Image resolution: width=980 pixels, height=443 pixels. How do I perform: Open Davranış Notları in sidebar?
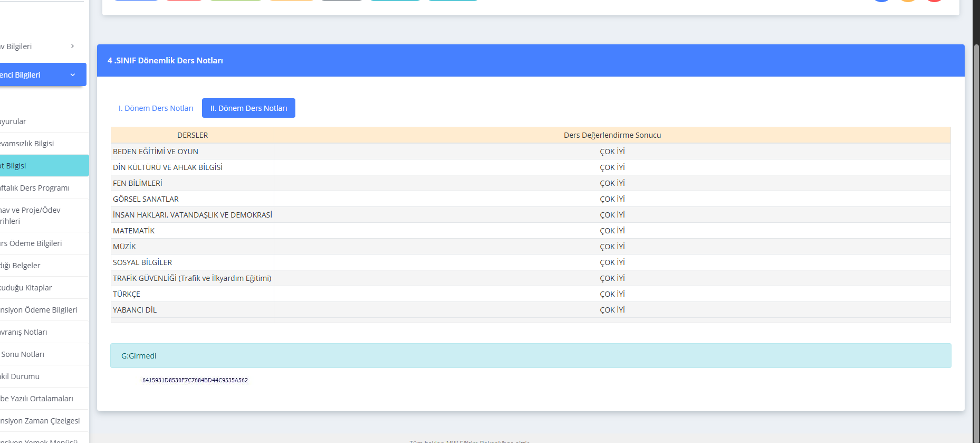pos(24,332)
